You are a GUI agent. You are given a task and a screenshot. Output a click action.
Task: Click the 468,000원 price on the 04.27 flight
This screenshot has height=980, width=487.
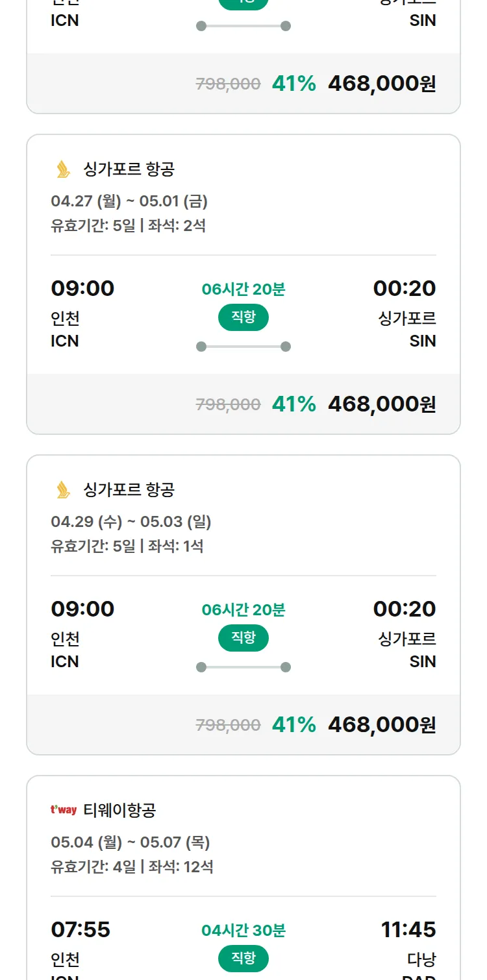click(x=382, y=404)
